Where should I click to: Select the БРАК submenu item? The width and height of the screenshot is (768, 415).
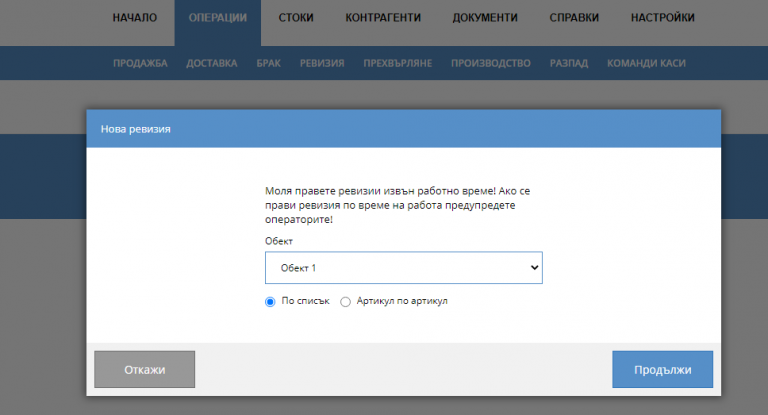coord(268,63)
